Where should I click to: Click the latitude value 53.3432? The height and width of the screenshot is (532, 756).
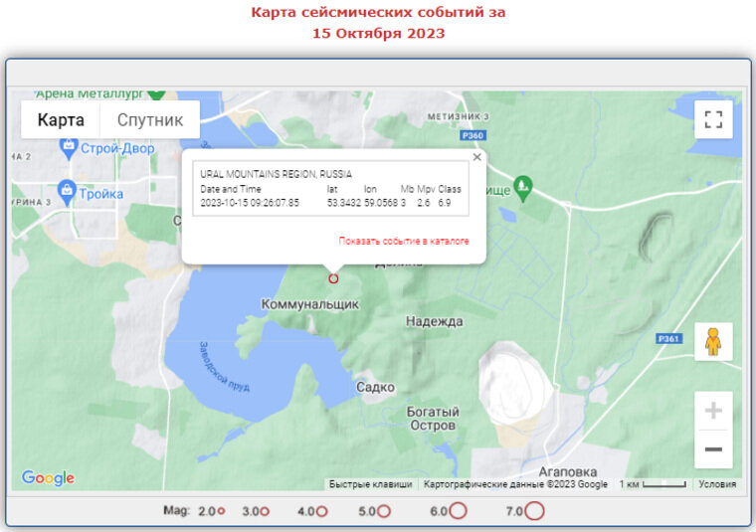click(x=344, y=203)
